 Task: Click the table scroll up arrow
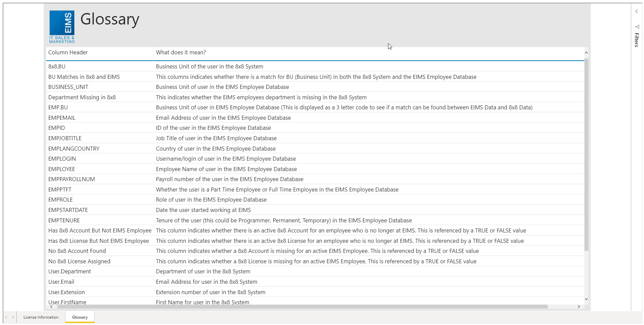point(586,53)
